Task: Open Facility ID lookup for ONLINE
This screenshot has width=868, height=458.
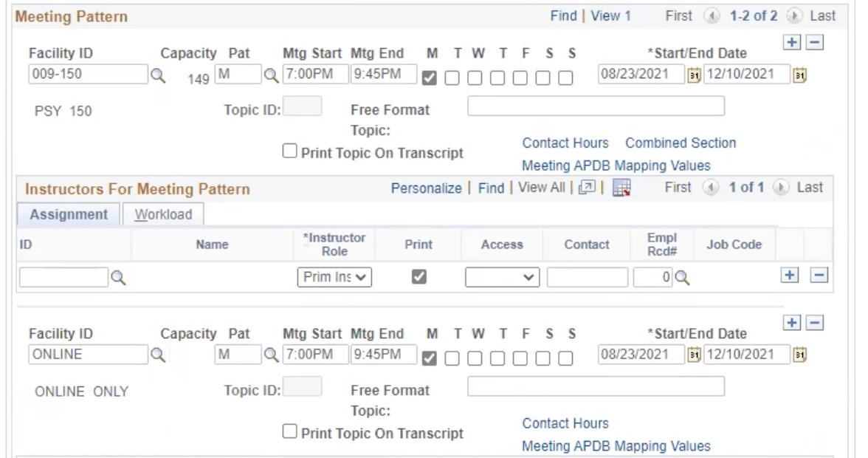Action: click(158, 355)
